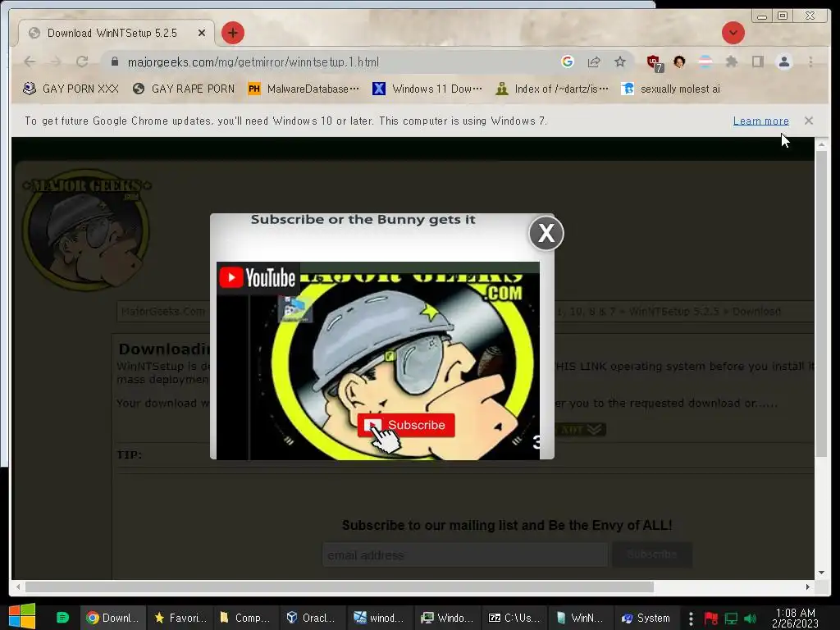View site info via the lock icon
The image size is (840, 630).
point(115,62)
